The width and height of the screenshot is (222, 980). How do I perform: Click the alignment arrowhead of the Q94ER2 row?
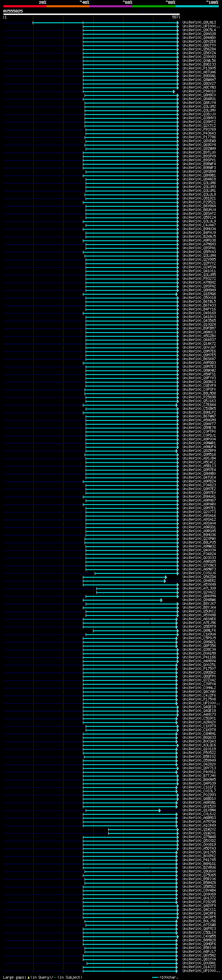165,581
